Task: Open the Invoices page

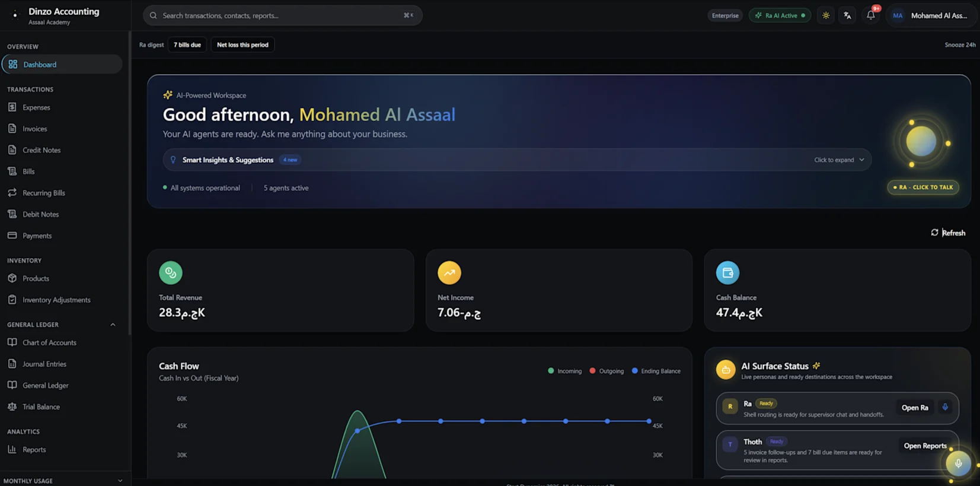Action: tap(34, 129)
